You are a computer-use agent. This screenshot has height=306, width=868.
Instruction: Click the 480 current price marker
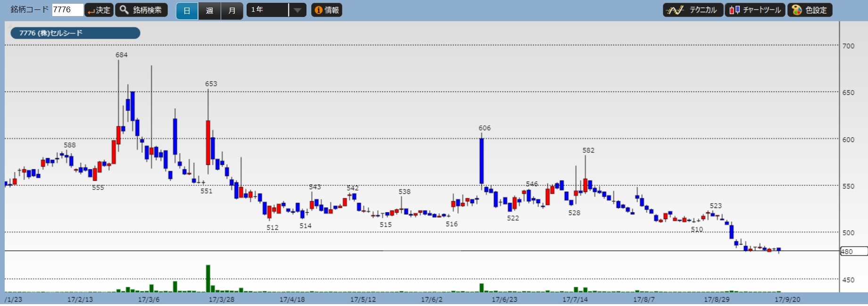click(854, 251)
